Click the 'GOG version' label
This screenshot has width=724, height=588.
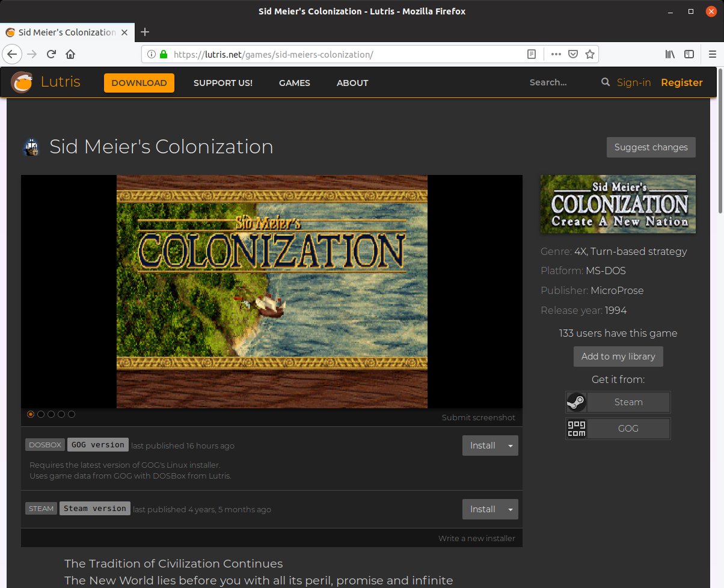[x=98, y=445]
